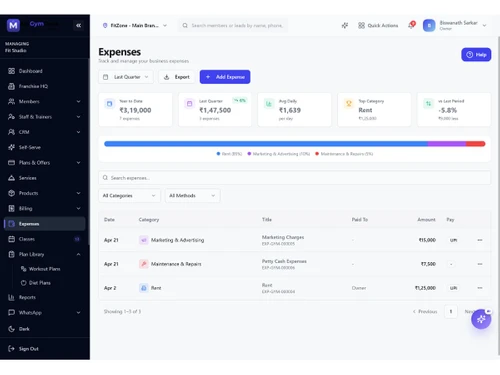
Task: Expand Plans & Offers menu
Action: click(45, 163)
